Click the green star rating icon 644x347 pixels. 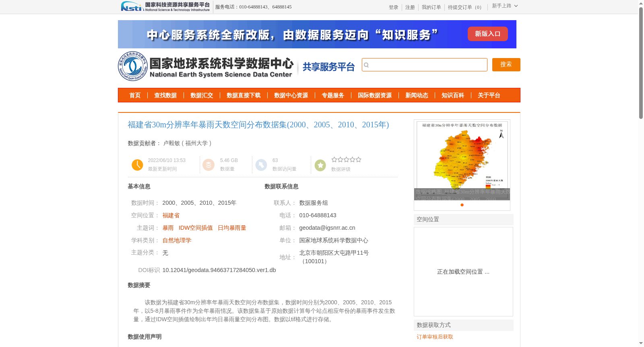point(320,165)
